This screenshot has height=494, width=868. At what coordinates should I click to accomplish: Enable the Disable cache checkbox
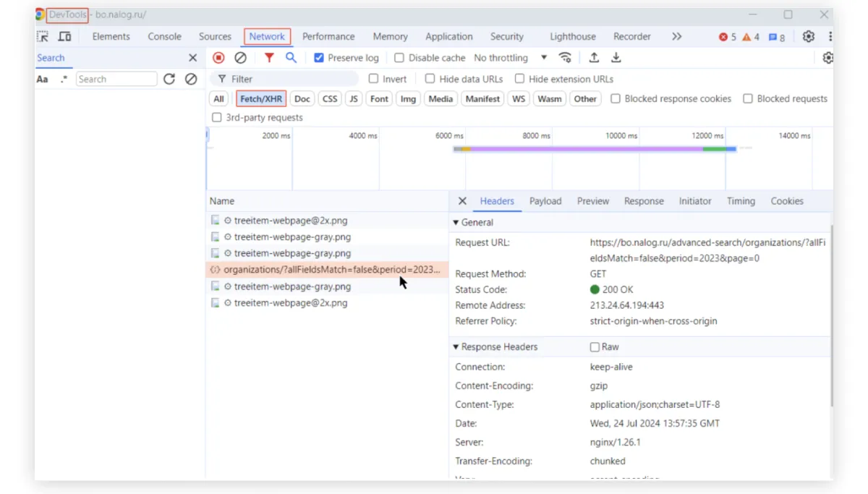(x=399, y=58)
